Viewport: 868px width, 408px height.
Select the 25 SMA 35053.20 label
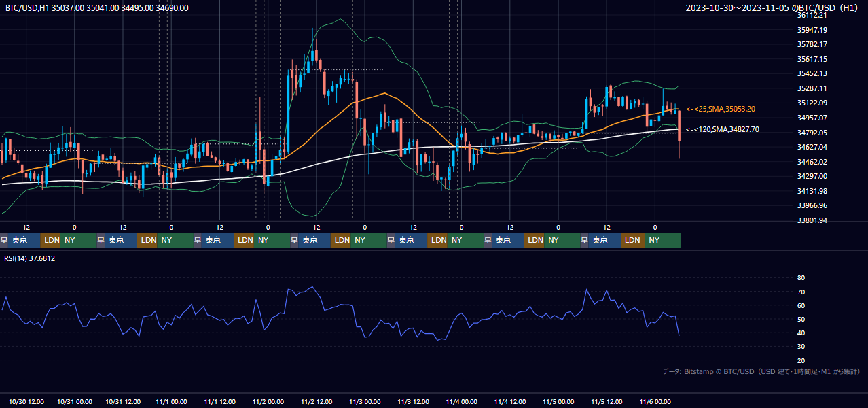point(721,109)
